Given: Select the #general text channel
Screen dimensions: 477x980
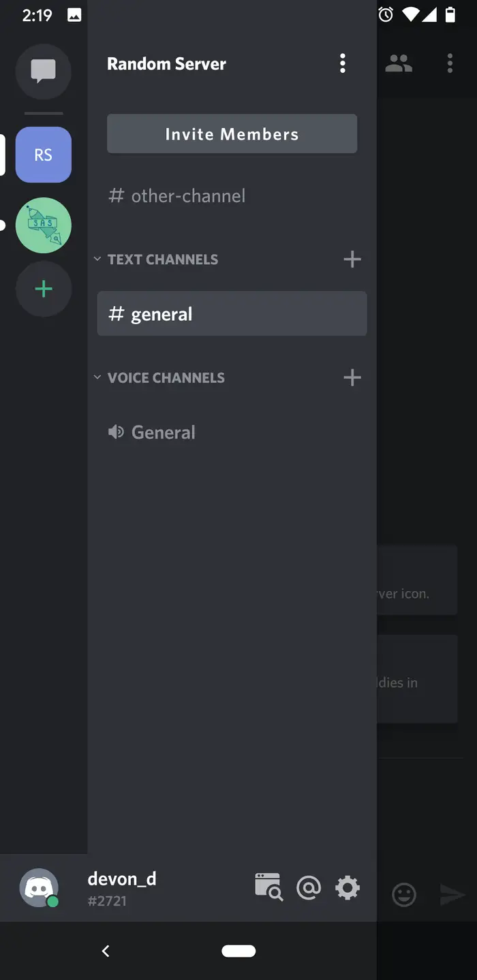Looking at the screenshot, I should tap(232, 314).
